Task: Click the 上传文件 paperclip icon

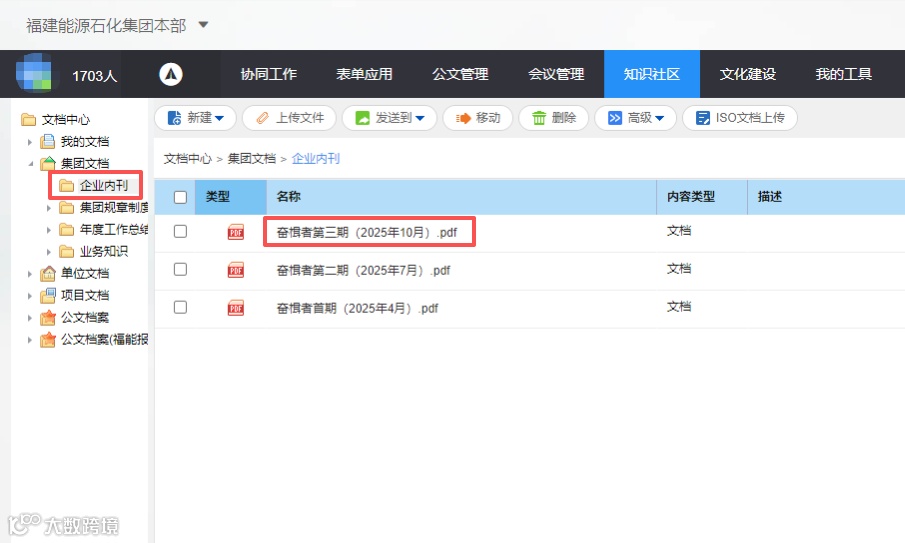Action: (x=263, y=118)
